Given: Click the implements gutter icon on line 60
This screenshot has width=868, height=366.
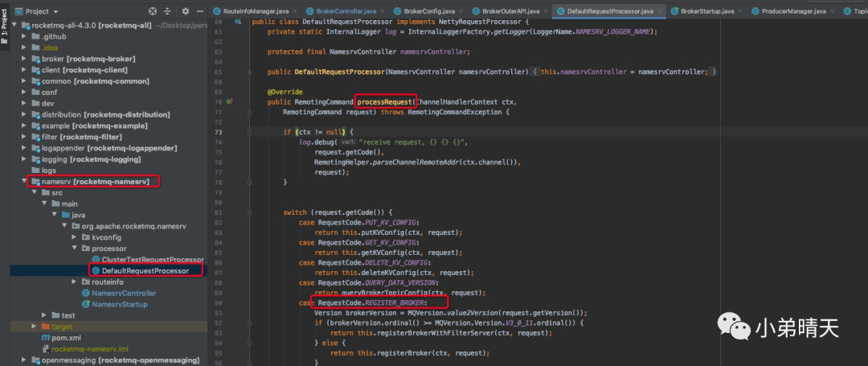Looking at the screenshot, I should click(x=238, y=21).
